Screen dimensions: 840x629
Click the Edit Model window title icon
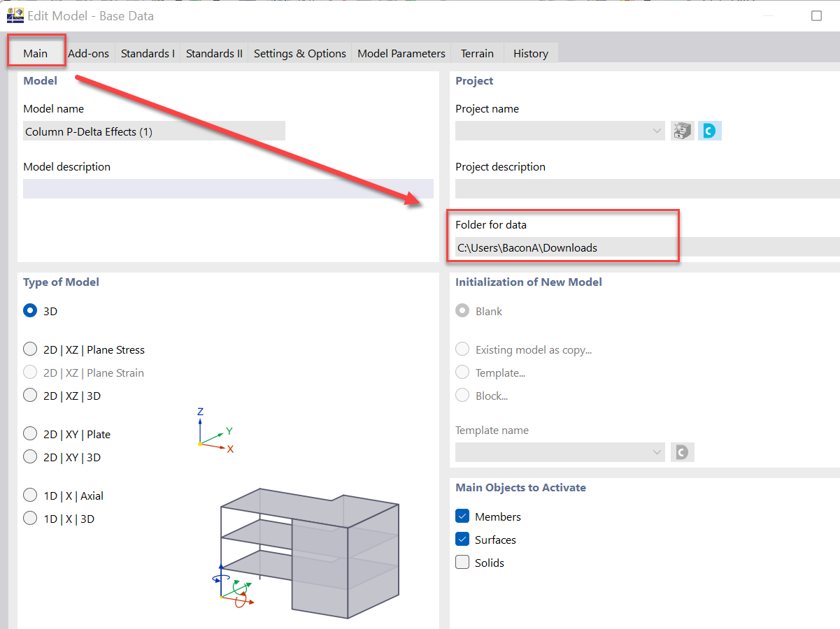pyautogui.click(x=15, y=15)
